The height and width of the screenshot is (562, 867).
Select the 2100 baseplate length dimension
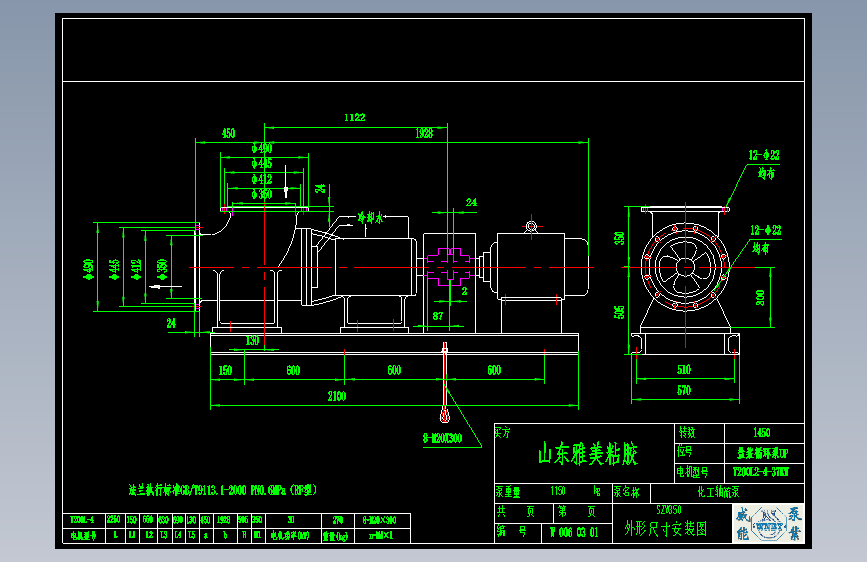point(337,396)
